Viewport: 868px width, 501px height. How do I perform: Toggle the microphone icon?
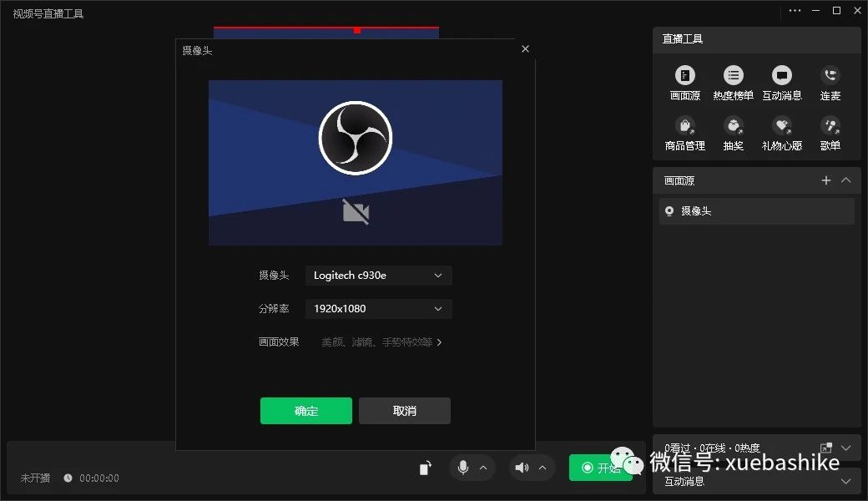pos(463,468)
